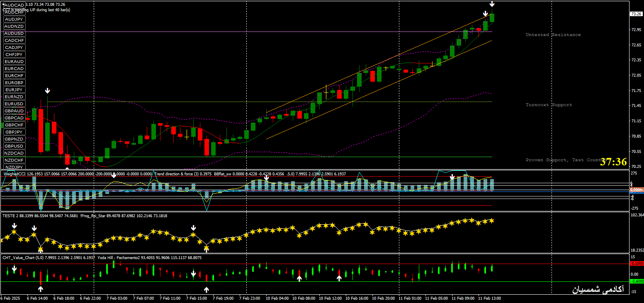Viewport: 644px width, 303px height.
Task: Load the GBPUSD chart button
Action: pos(14,146)
